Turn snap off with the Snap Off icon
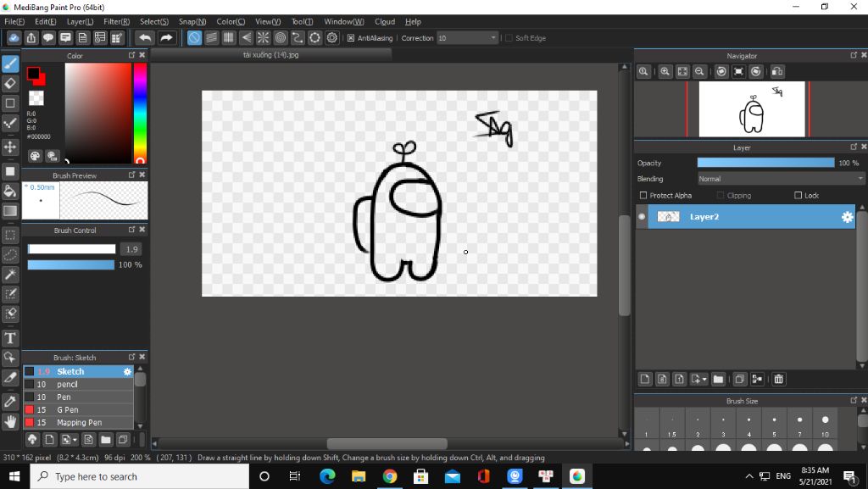The image size is (868, 489). point(194,37)
